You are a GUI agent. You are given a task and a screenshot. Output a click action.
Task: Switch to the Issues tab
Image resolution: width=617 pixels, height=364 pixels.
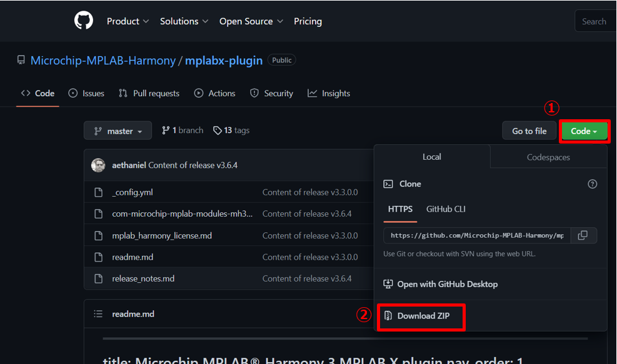point(86,93)
